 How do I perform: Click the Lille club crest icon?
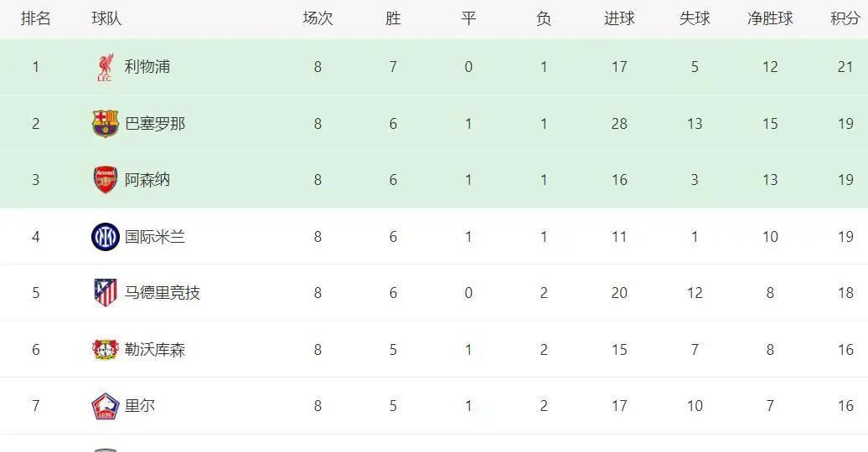[x=105, y=406]
